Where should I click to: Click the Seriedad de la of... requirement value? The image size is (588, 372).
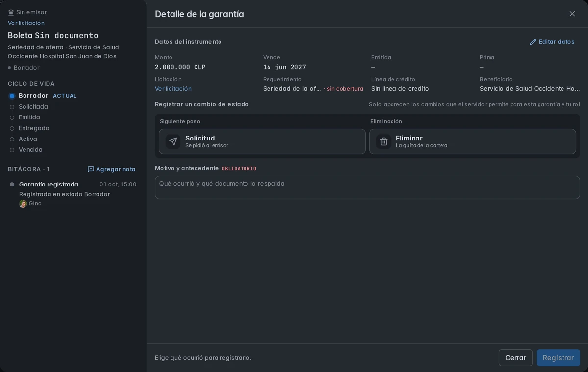(x=292, y=89)
